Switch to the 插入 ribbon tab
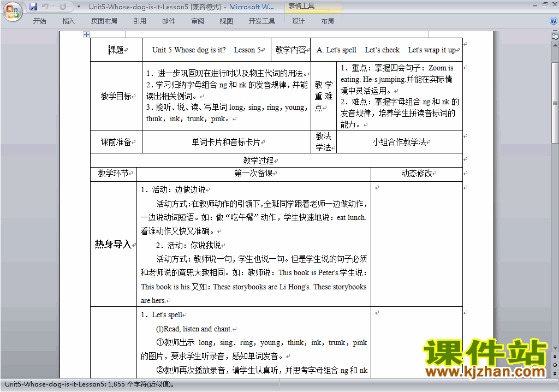Image resolution: width=559 pixels, height=392 pixels. click(x=68, y=21)
